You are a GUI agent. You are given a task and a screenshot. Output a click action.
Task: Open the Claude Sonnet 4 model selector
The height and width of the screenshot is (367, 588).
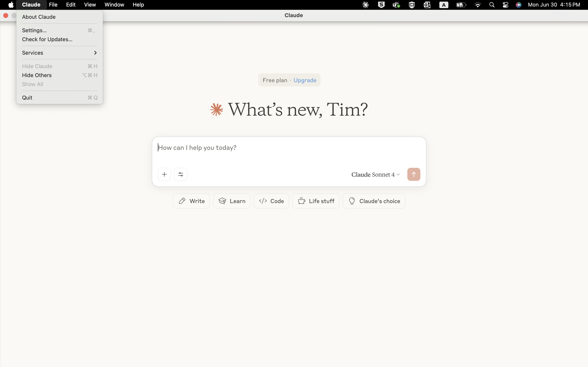(375, 175)
